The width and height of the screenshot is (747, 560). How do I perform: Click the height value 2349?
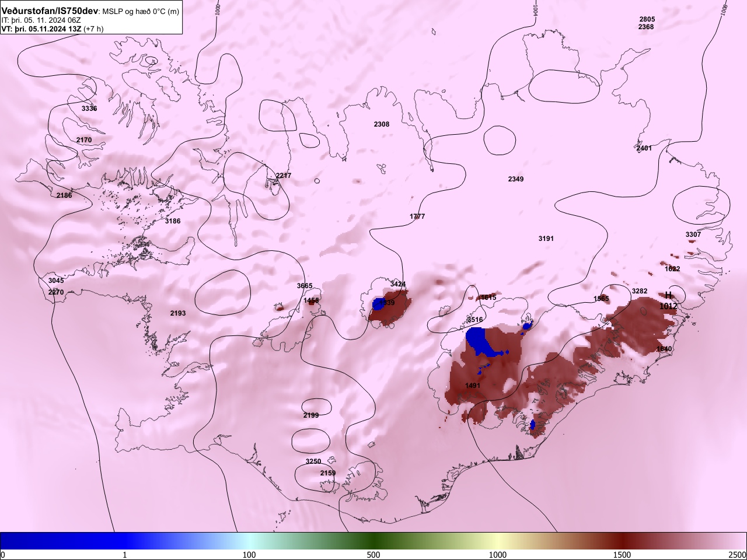[516, 179]
